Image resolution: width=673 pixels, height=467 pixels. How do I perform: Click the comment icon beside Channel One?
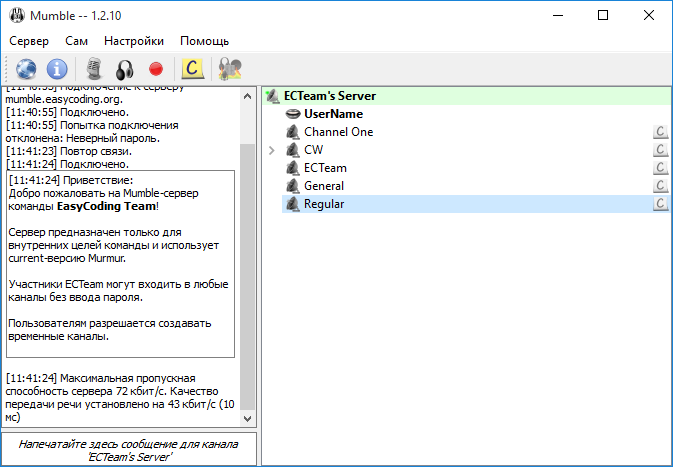660,132
